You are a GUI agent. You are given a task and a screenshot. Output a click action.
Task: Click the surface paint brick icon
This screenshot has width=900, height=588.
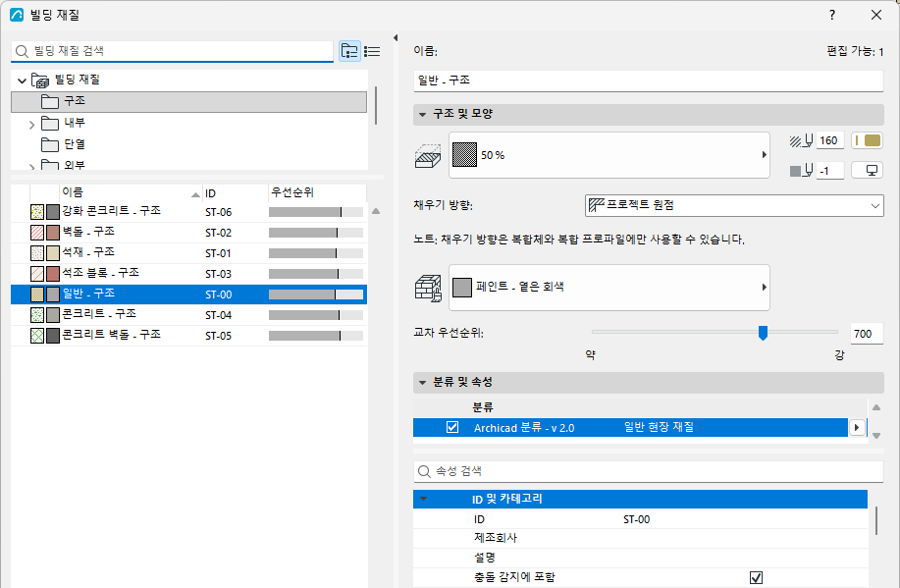pos(428,288)
